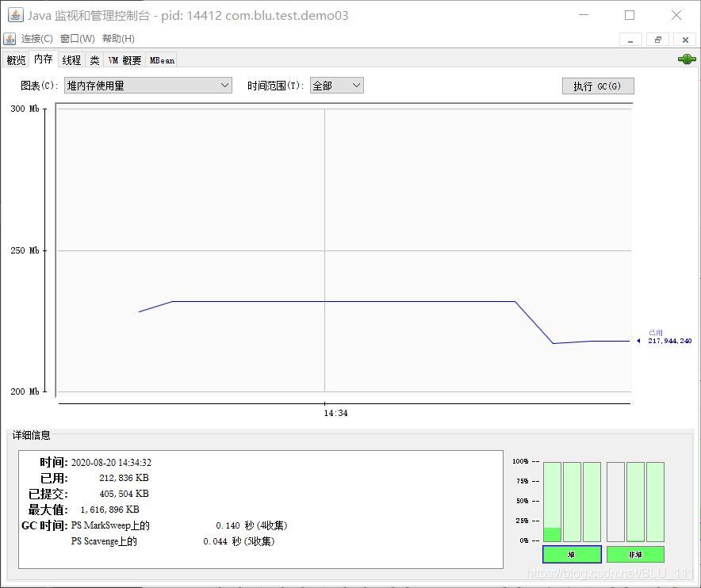Click the 详细信息 panel heading
Viewport: 701px width, 588px height.
click(x=31, y=435)
